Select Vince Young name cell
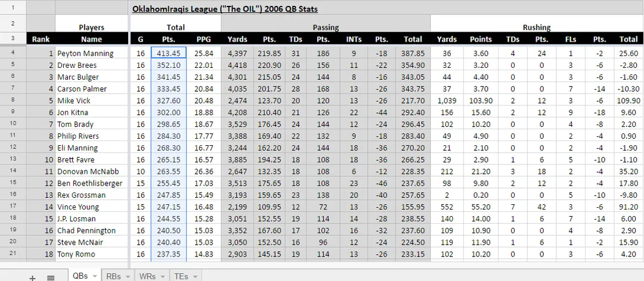This screenshot has width=644, height=281. click(92, 207)
